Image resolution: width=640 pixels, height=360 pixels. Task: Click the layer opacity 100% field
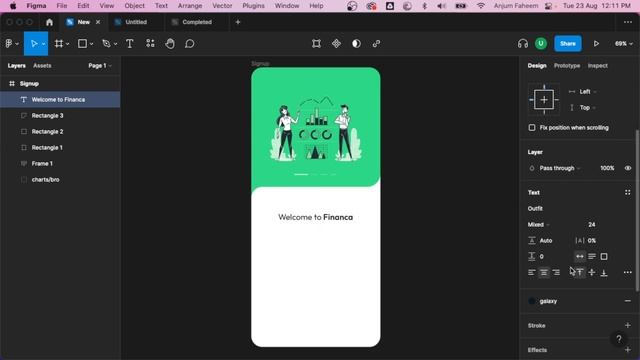607,168
